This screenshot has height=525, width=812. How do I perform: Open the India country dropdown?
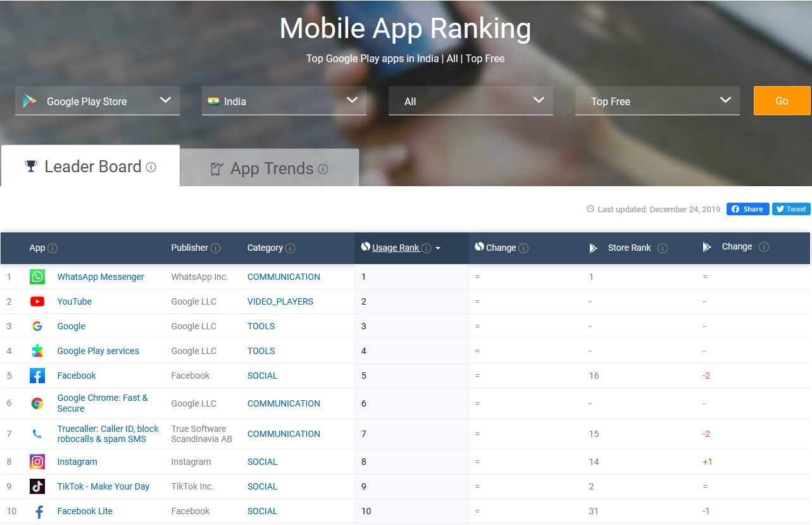click(x=284, y=101)
